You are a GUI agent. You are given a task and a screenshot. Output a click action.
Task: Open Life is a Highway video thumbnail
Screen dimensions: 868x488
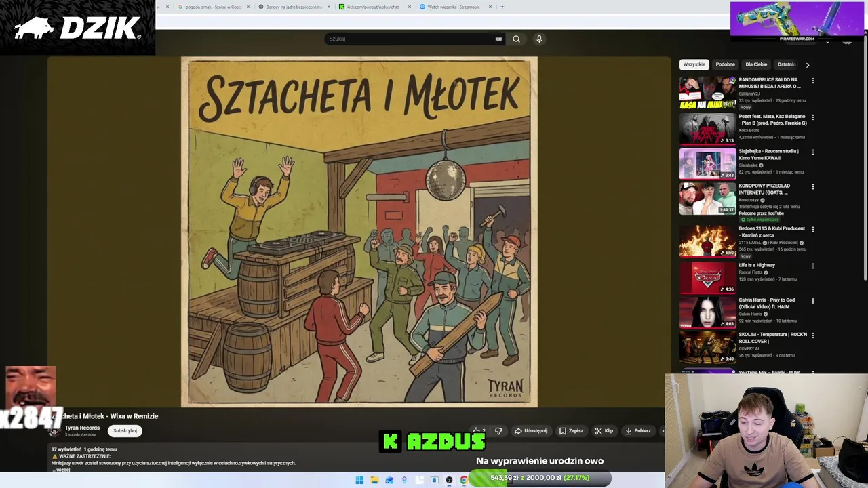tap(707, 278)
